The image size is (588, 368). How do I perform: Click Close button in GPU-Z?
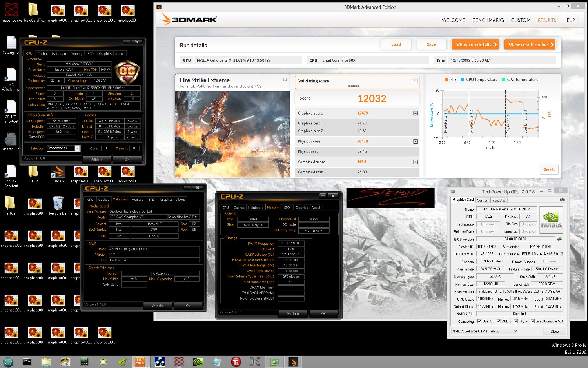tap(554, 332)
